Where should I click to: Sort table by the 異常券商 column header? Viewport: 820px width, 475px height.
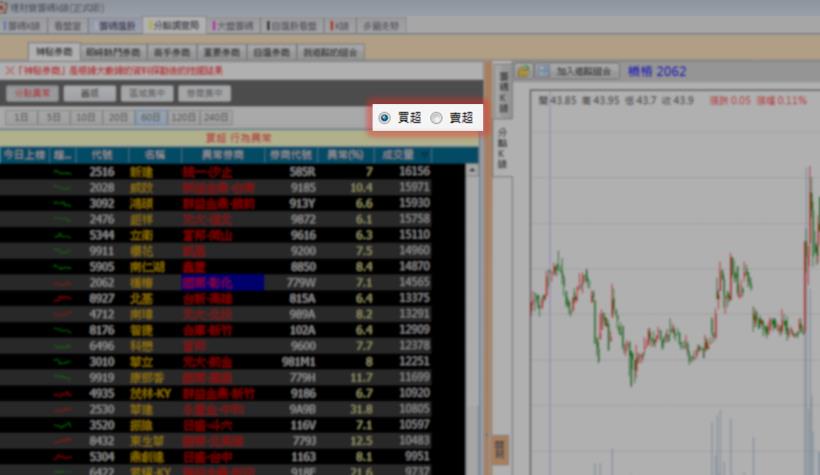coord(223,155)
